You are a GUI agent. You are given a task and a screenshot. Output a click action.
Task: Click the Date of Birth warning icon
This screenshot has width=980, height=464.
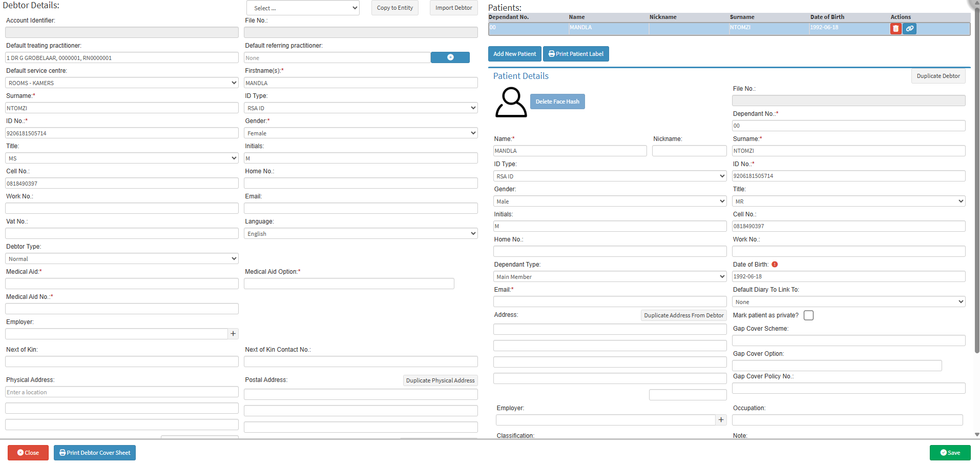click(775, 265)
